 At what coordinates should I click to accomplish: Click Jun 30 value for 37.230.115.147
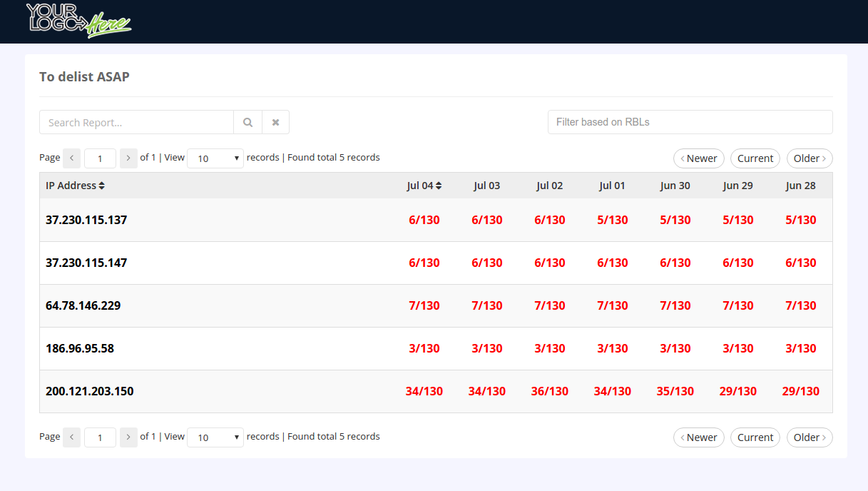click(675, 263)
